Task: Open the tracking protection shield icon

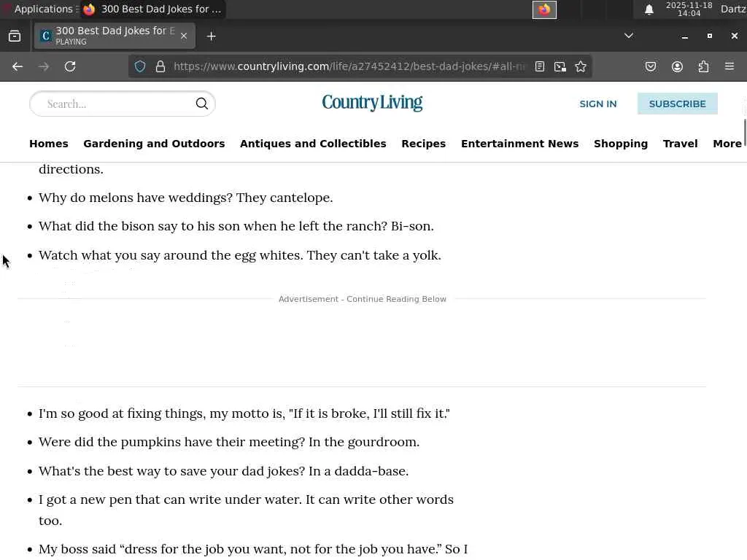Action: (140, 66)
